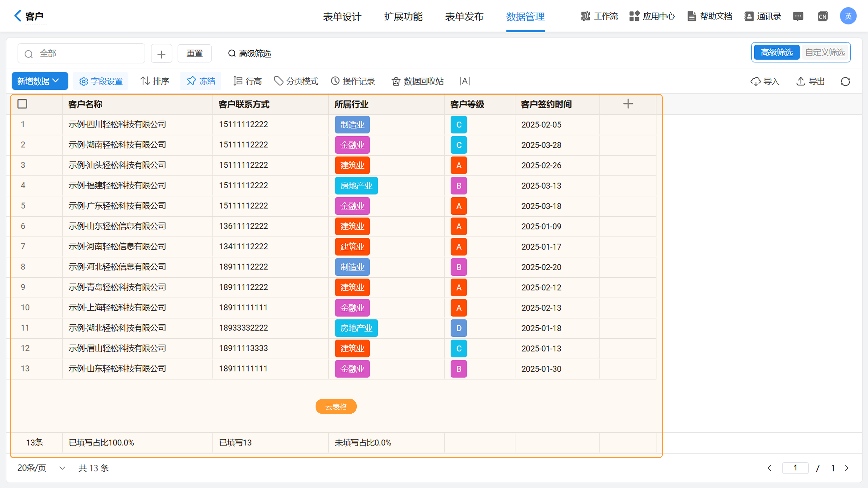Screen dimensions: 868x488
Task: Open 帮助文档 help docs
Action: [x=710, y=16]
